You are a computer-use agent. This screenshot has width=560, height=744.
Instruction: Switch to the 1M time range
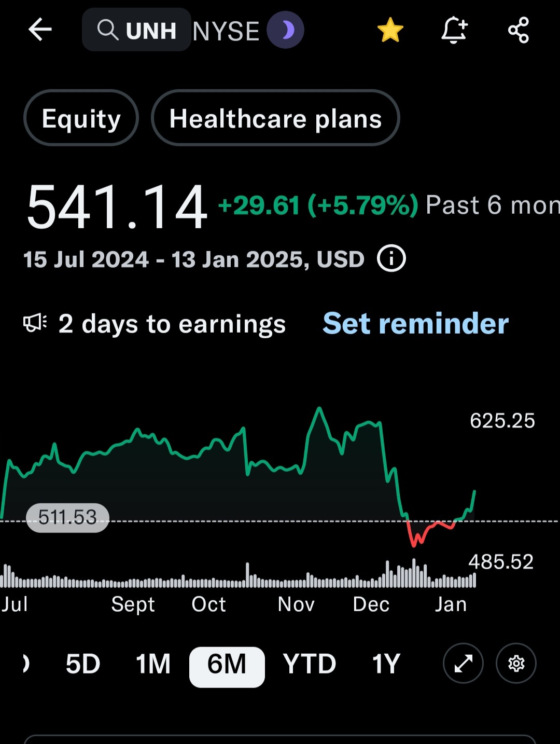(153, 664)
